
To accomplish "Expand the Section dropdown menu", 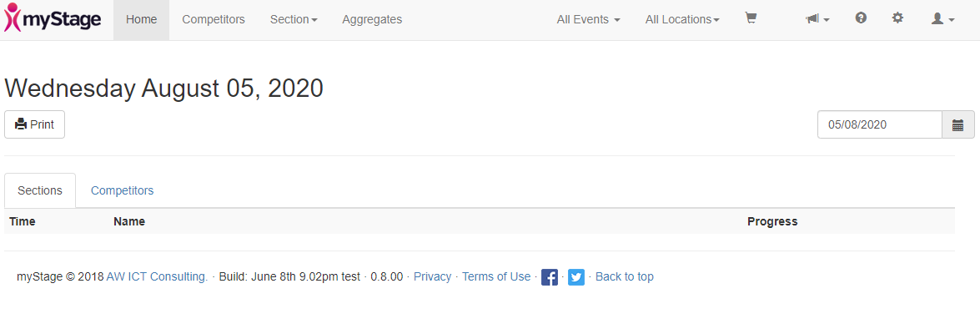I will point(294,19).
